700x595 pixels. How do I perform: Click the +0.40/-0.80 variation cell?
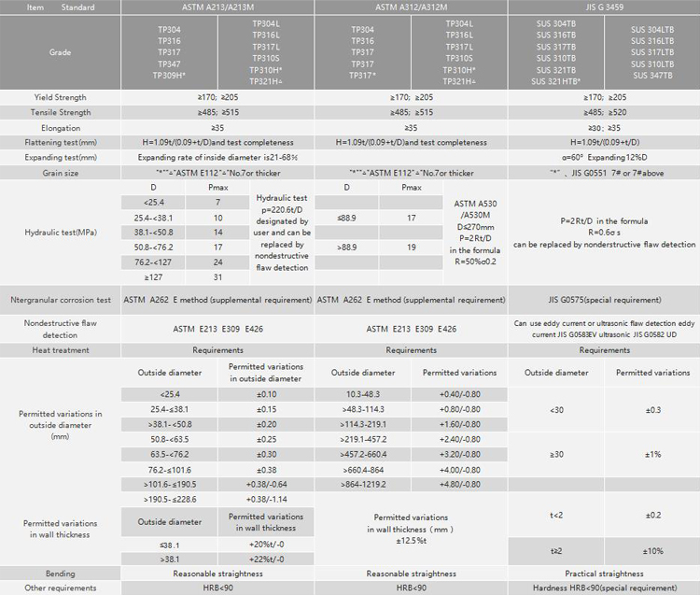[459, 394]
